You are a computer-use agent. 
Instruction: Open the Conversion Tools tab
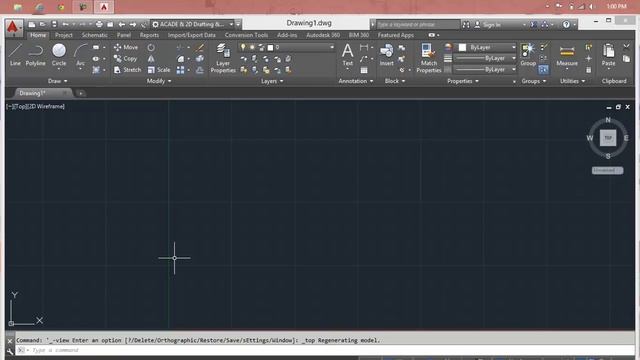(247, 35)
